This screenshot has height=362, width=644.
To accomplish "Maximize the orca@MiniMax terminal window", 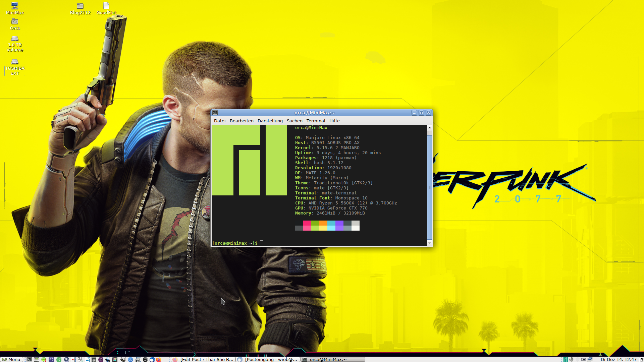I will (x=421, y=113).
